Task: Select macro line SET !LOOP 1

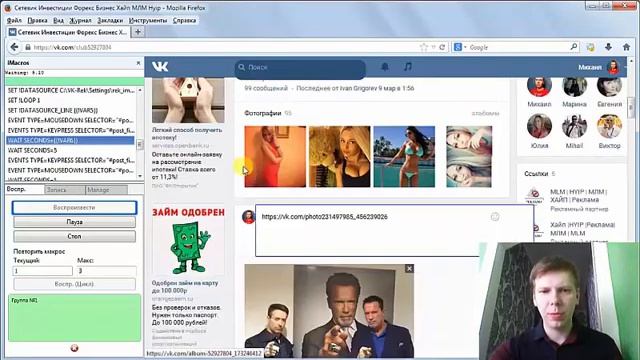Action: click(71, 100)
